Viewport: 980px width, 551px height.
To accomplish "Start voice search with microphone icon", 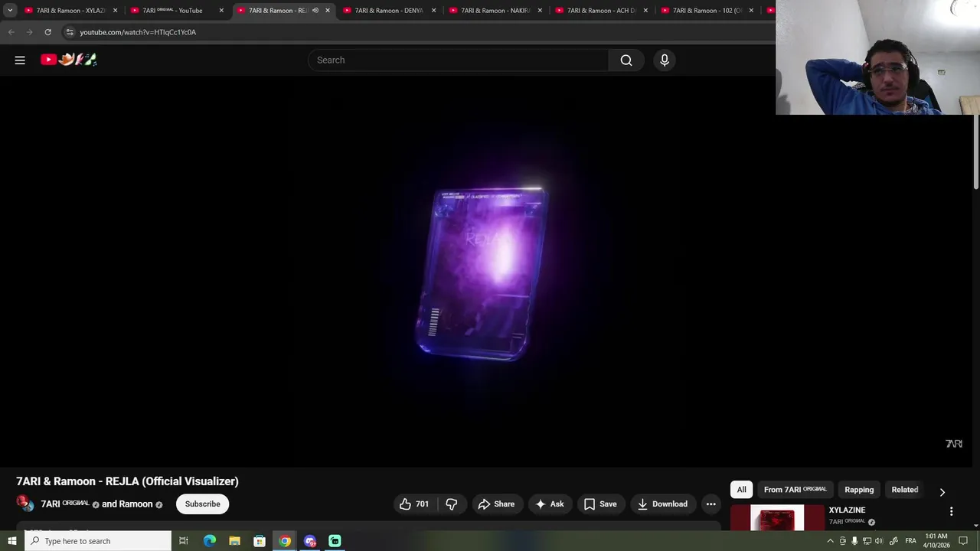I will [x=665, y=60].
